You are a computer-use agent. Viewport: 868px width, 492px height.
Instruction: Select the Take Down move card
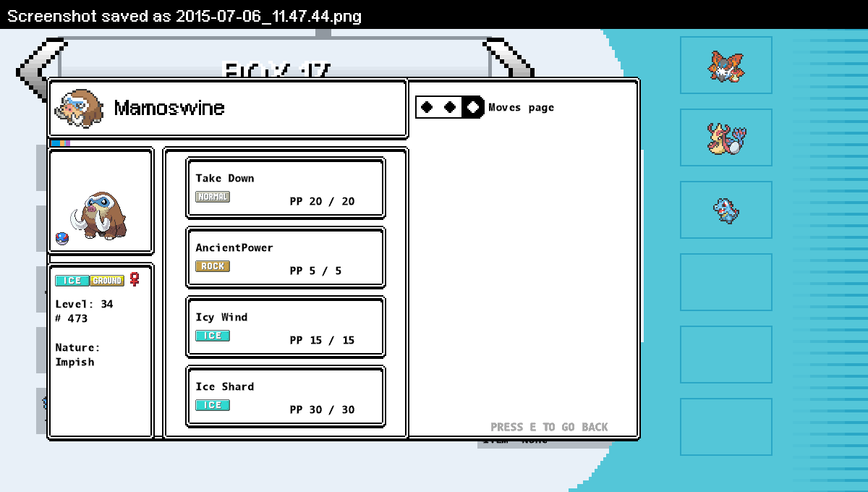click(x=286, y=188)
